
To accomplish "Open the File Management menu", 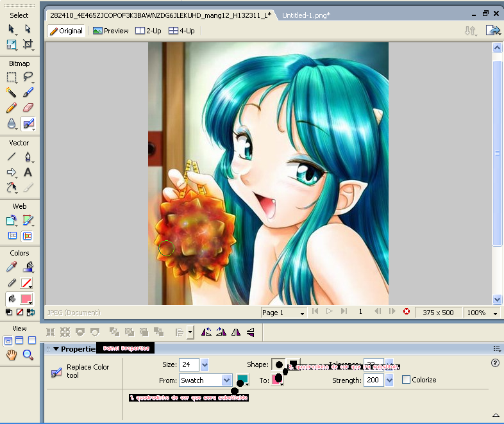I will point(471,31).
